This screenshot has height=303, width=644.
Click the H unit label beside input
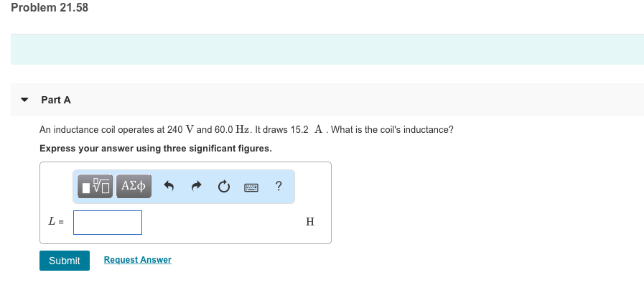(x=310, y=222)
